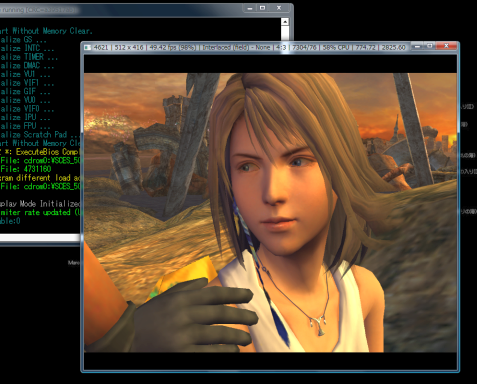The height and width of the screenshot is (384, 477).
Task: Click the console window title 'running' text
Action: [x=13, y=10]
